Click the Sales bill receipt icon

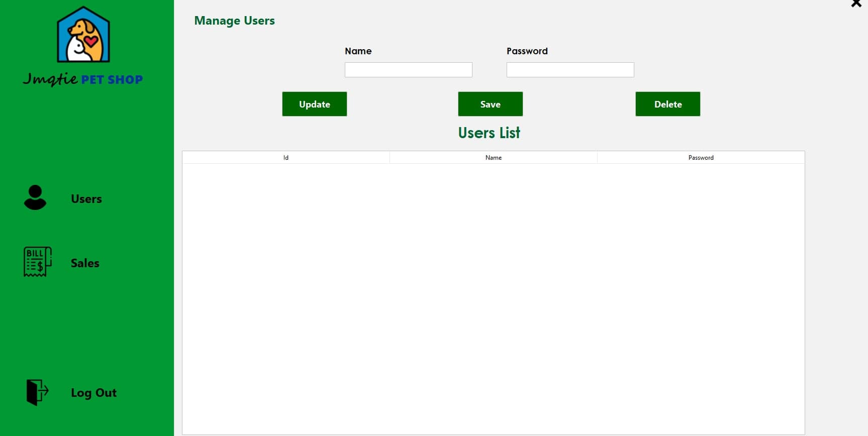tap(38, 262)
